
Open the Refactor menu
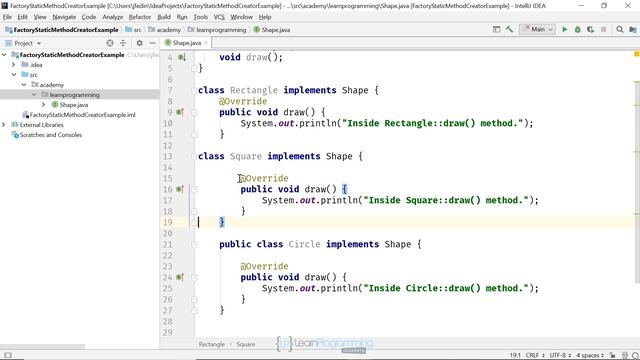point(140,17)
